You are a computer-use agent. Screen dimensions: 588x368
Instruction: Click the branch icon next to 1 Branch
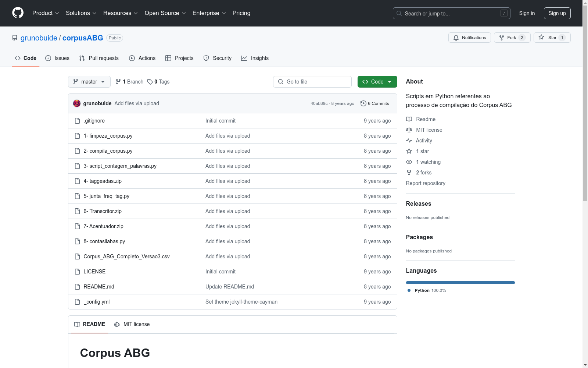click(x=118, y=82)
